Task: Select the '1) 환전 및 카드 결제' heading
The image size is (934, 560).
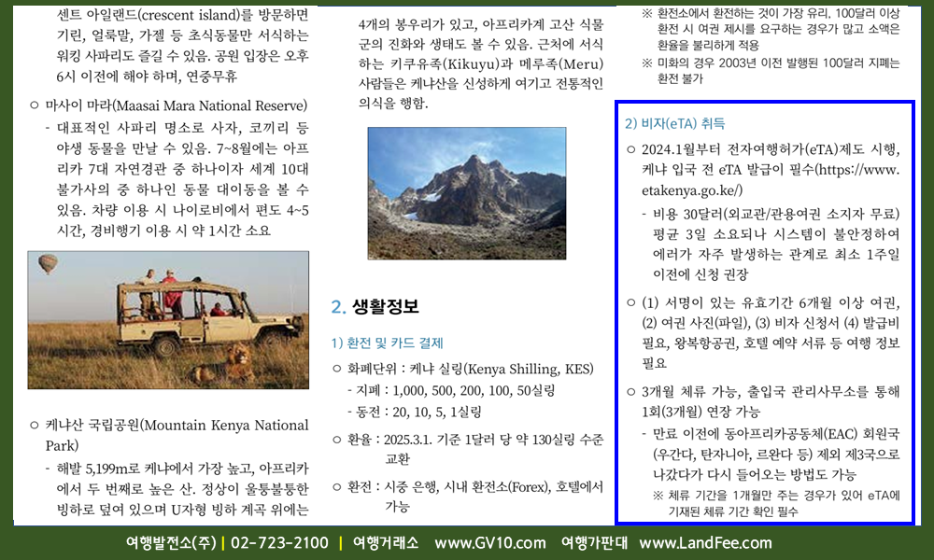Action: pos(388,343)
